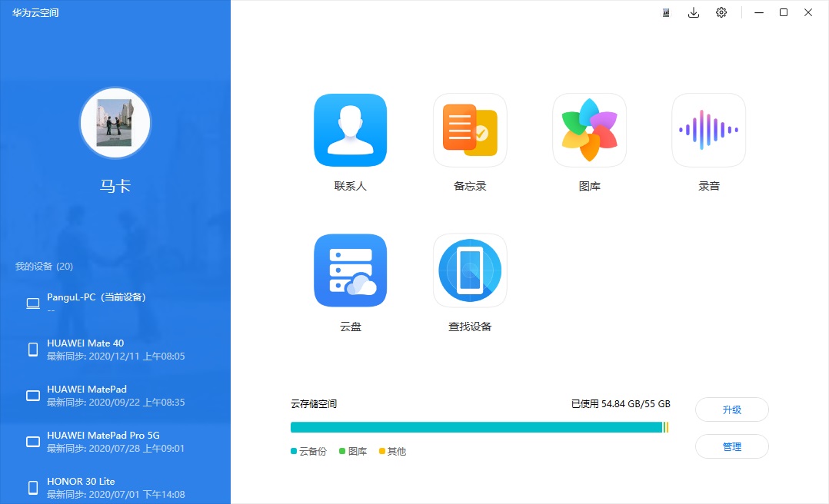Click the download icon in title bar
829x504 pixels.
point(693,13)
